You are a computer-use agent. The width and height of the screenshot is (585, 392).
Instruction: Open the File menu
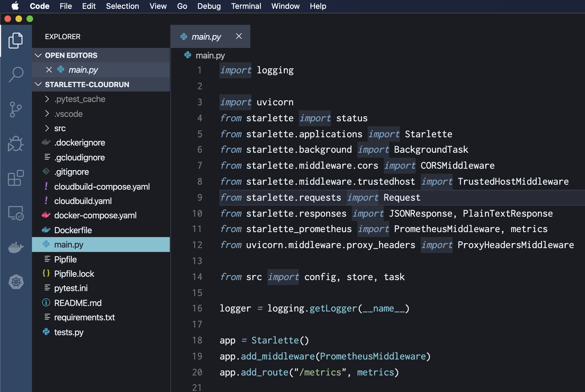pos(66,6)
